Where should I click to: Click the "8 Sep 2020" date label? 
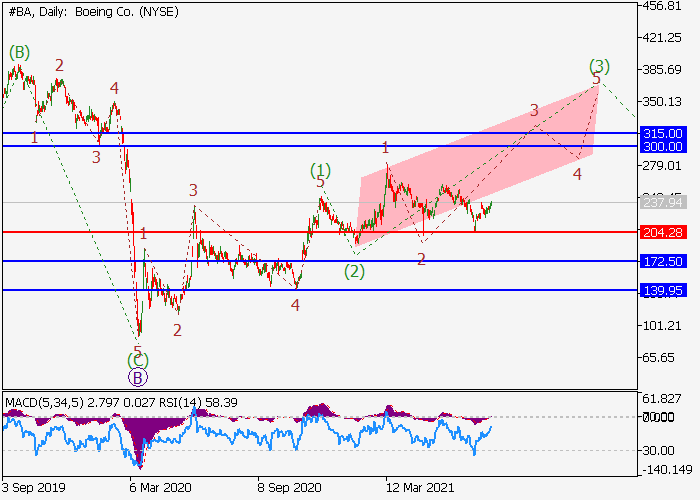(x=289, y=488)
